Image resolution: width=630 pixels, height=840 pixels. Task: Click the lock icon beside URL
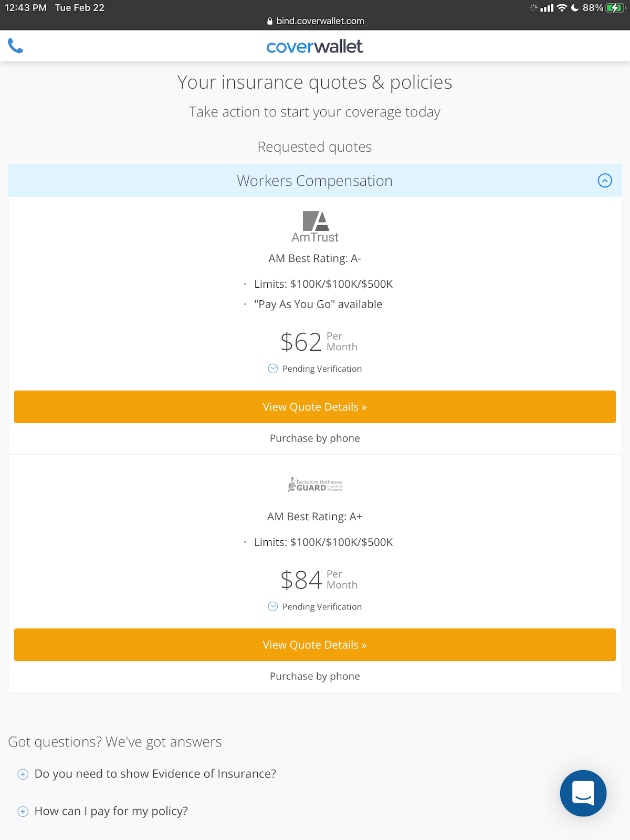tap(270, 21)
